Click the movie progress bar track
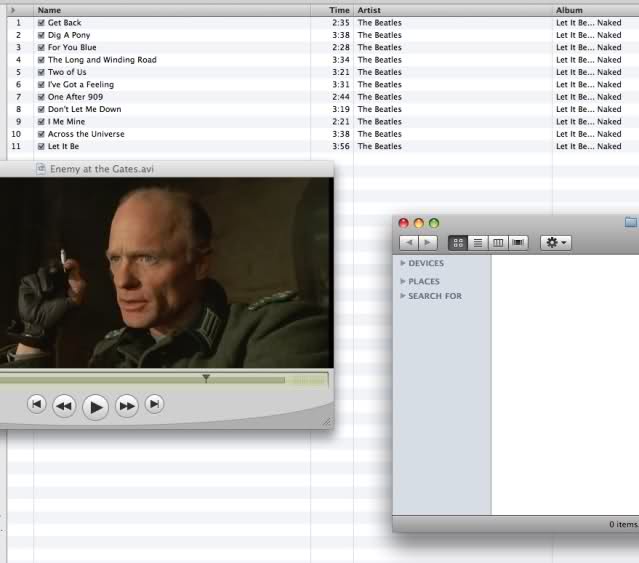The width and height of the screenshot is (639, 563). (164, 380)
